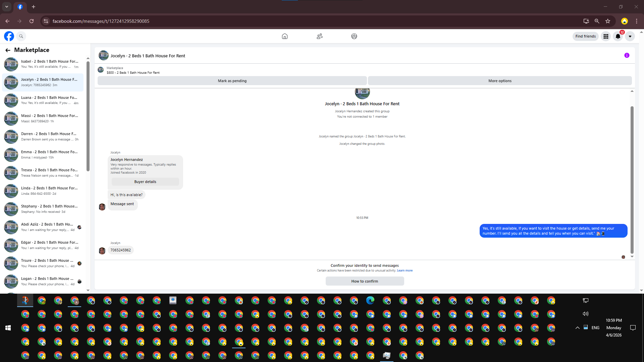Screen dimensions: 644x362
Task: Open the Facebook apps grid menu
Action: [606, 36]
